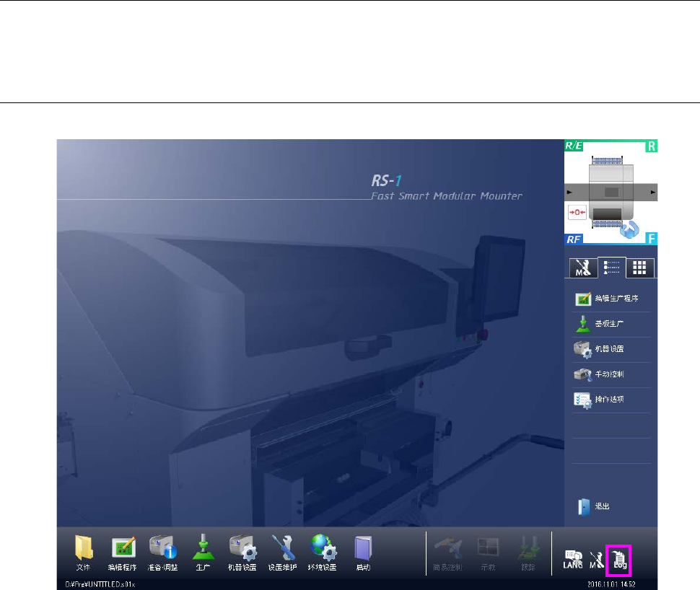
Task: Open the Log icon in the toolbar
Action: 618,560
